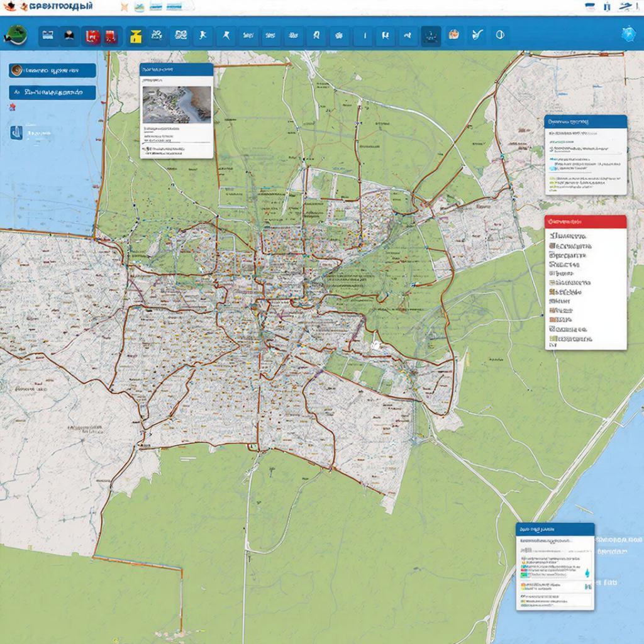This screenshot has width=644, height=644.
Task: Expand the second blue bar in left sidebar
Action: pos(52,92)
